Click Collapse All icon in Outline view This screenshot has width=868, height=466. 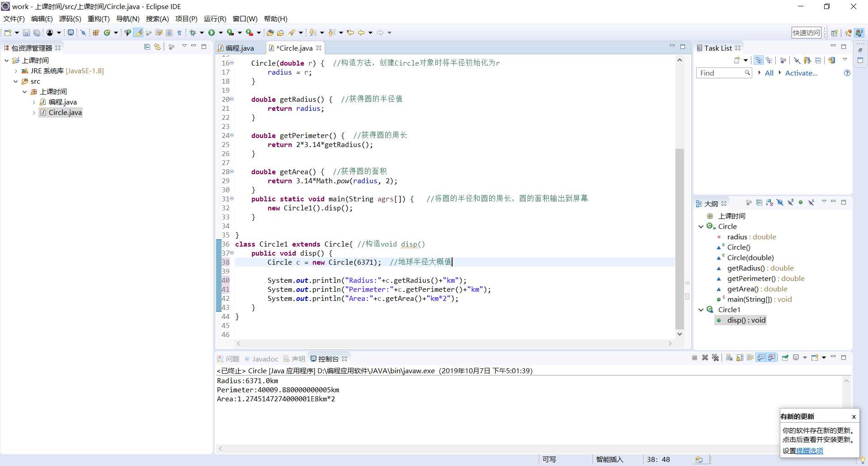click(x=759, y=203)
